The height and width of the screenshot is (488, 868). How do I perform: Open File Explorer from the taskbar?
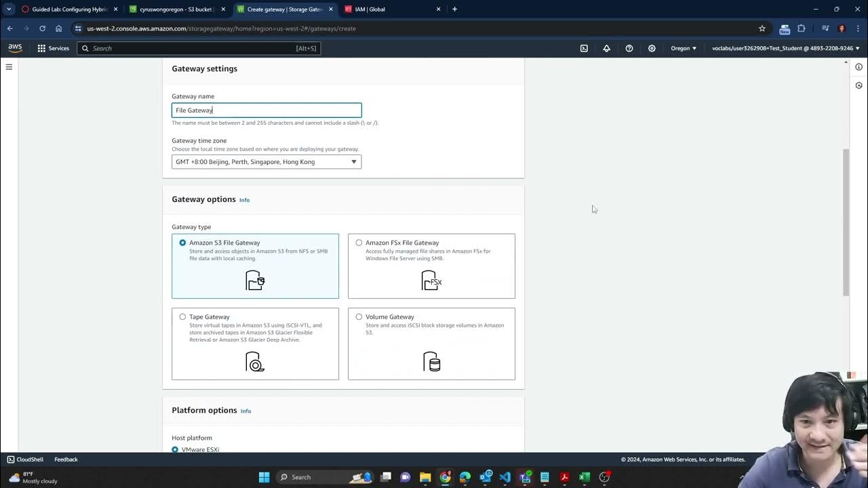point(425,477)
